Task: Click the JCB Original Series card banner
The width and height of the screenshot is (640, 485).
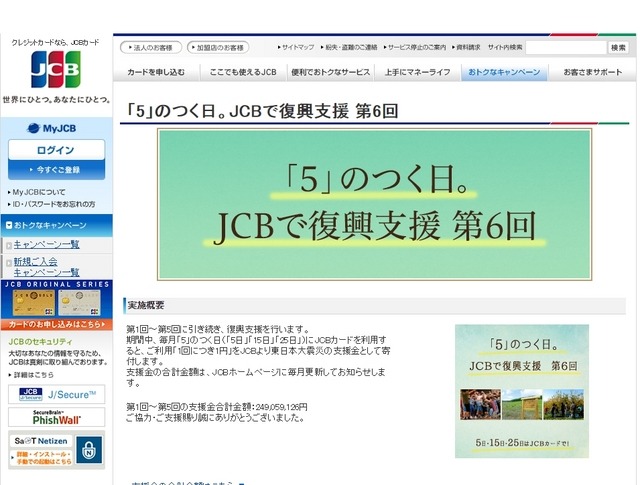Action: coord(56,299)
